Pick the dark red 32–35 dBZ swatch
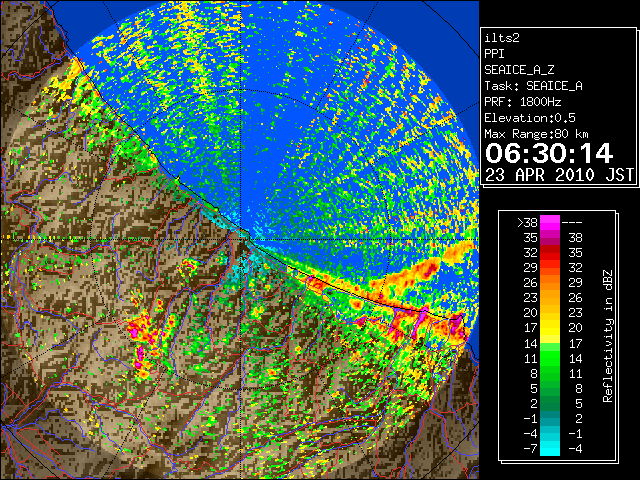 tap(550, 253)
